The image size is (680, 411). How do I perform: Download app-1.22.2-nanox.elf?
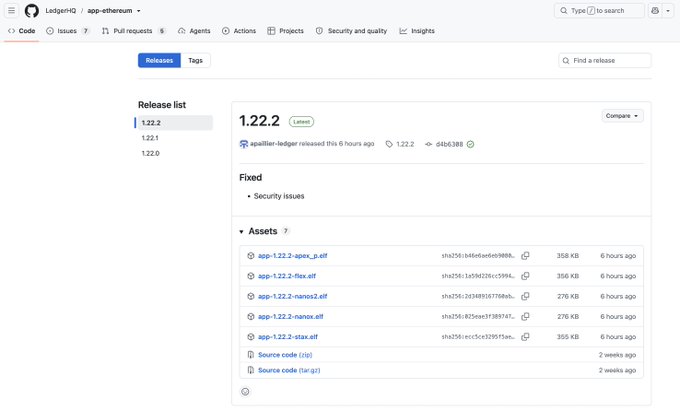[291, 316]
